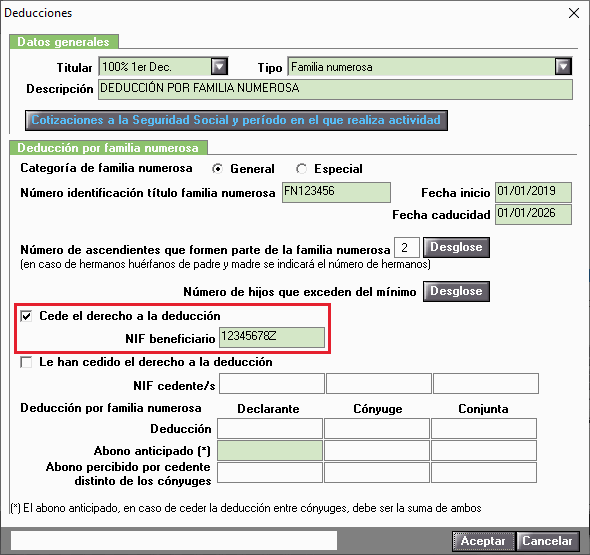Click the Descripción text field
Viewport: 590px width, 555px height.
pyautogui.click(x=335, y=89)
